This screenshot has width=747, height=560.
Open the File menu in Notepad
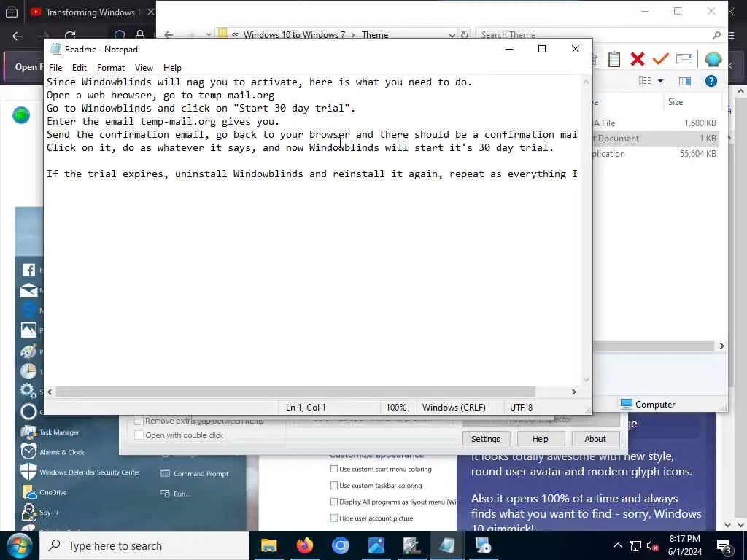pos(55,68)
